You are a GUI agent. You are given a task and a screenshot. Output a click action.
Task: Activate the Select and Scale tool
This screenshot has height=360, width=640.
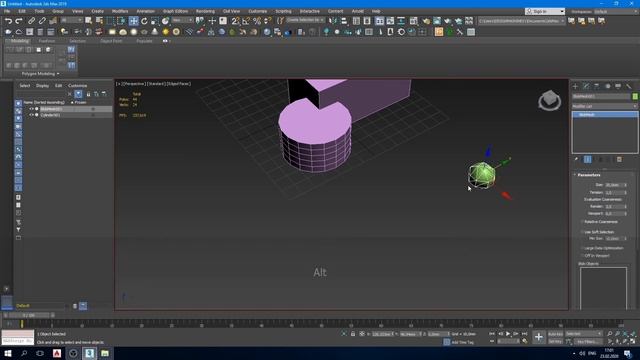click(x=155, y=21)
